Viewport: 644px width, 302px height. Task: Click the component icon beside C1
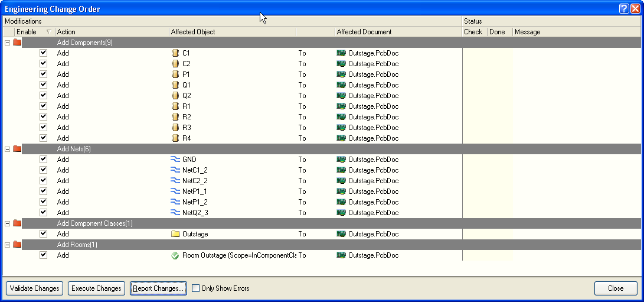[175, 53]
